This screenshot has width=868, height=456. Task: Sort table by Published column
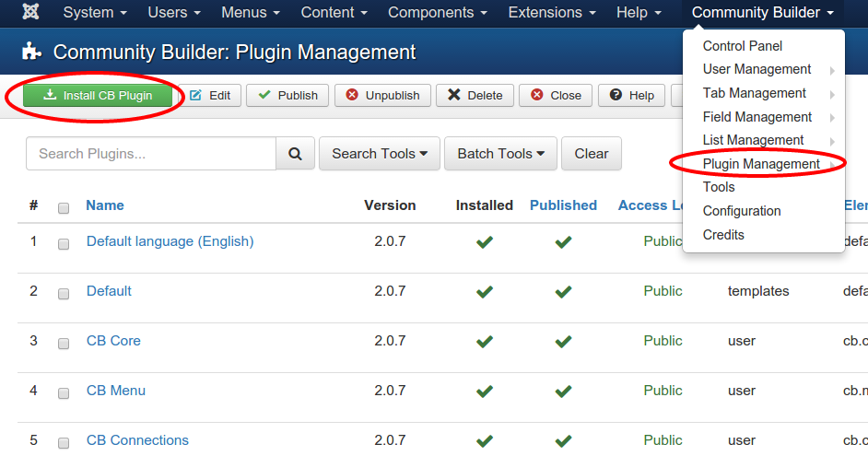(x=564, y=205)
